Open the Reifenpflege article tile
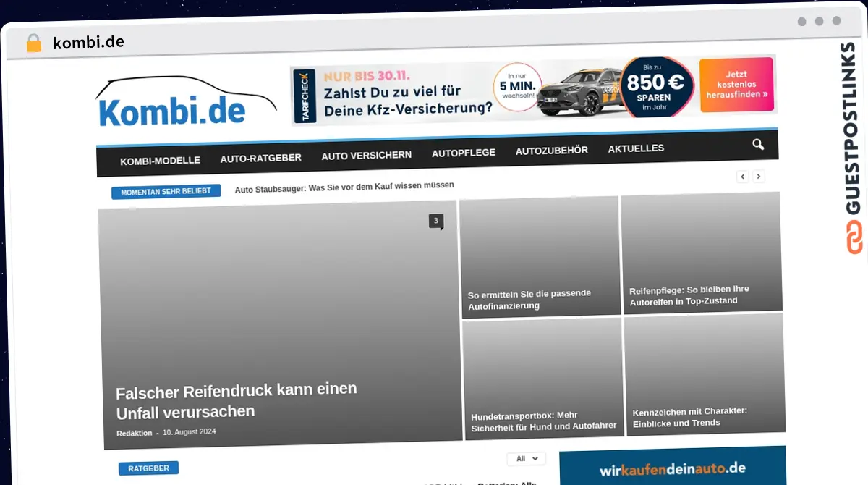Screen dimensions: 868x485 click(x=702, y=253)
